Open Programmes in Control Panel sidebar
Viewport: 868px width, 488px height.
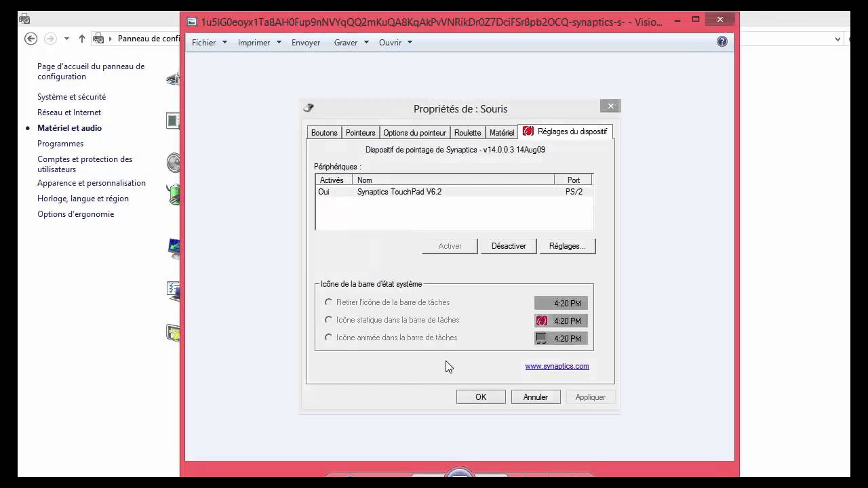click(x=60, y=144)
